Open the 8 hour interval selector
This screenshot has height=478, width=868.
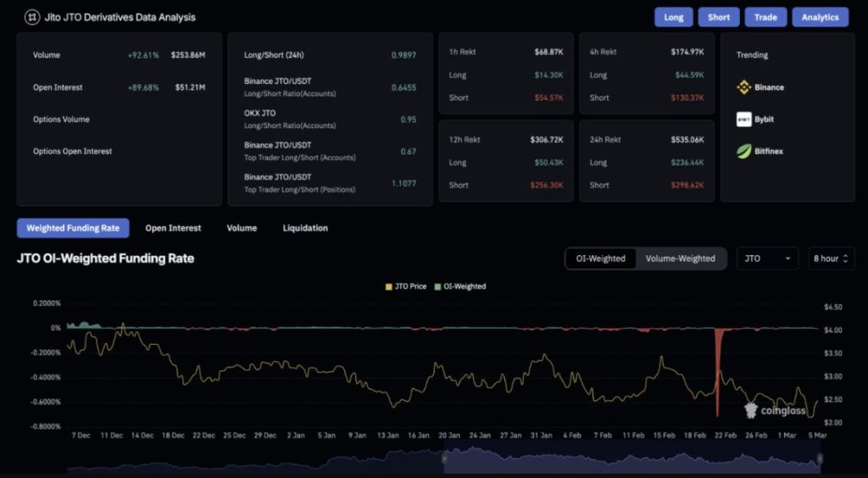coord(831,258)
